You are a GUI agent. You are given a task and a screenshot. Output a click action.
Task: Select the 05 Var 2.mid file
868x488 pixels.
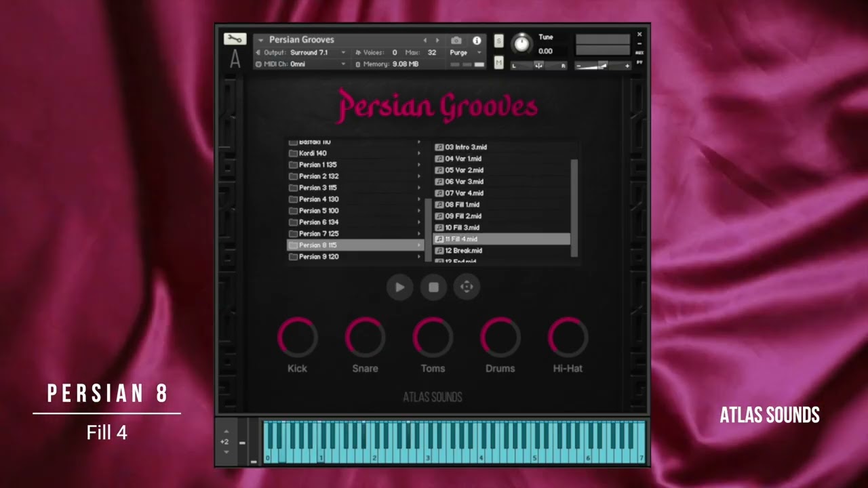[x=502, y=170]
